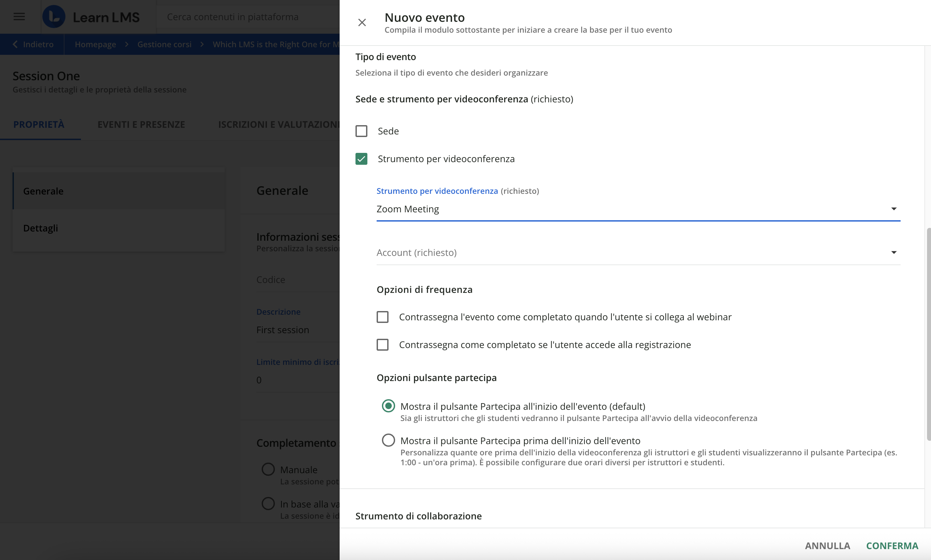Uncheck Strumento per videoconferenza checkbox

(361, 159)
